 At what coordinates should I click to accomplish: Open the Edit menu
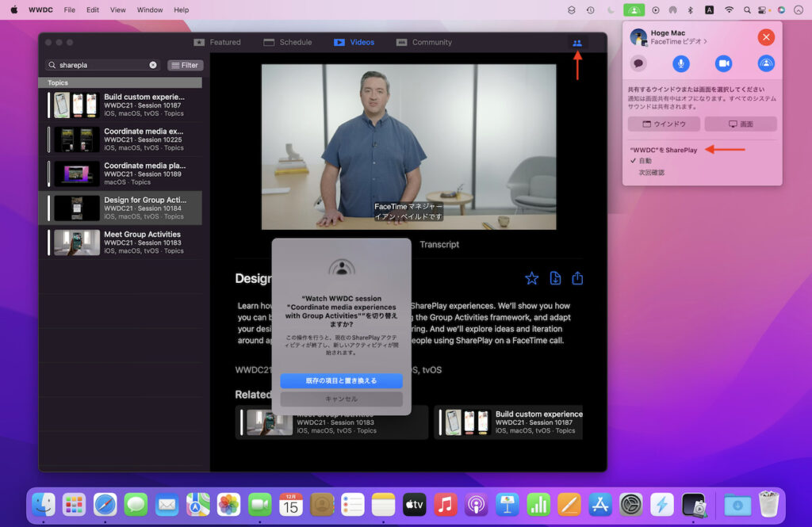point(93,10)
